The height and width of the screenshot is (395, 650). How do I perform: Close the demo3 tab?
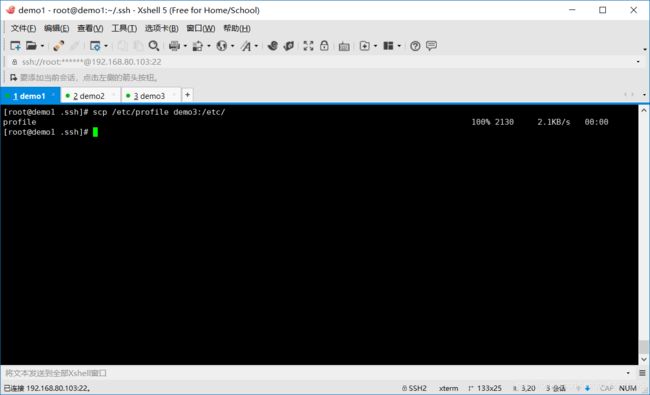tap(174, 95)
